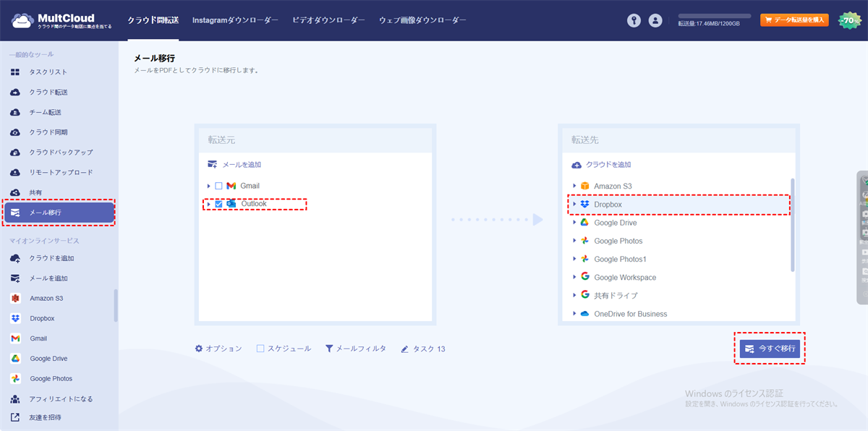The image size is (868, 431).
Task: Uncheck the Outlook source checkbox
Action: (218, 204)
